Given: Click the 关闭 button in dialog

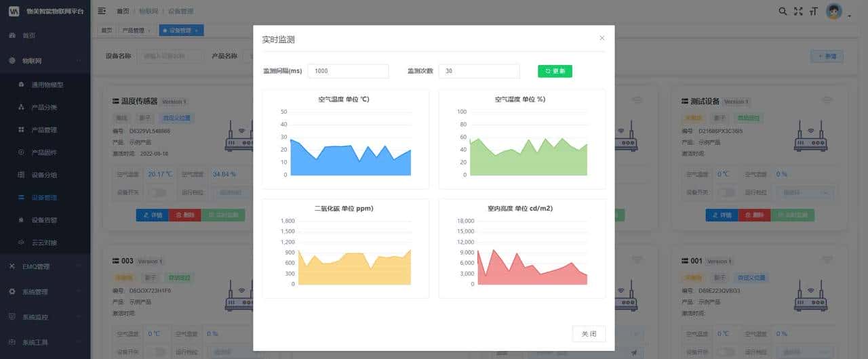Looking at the screenshot, I should click(x=589, y=333).
